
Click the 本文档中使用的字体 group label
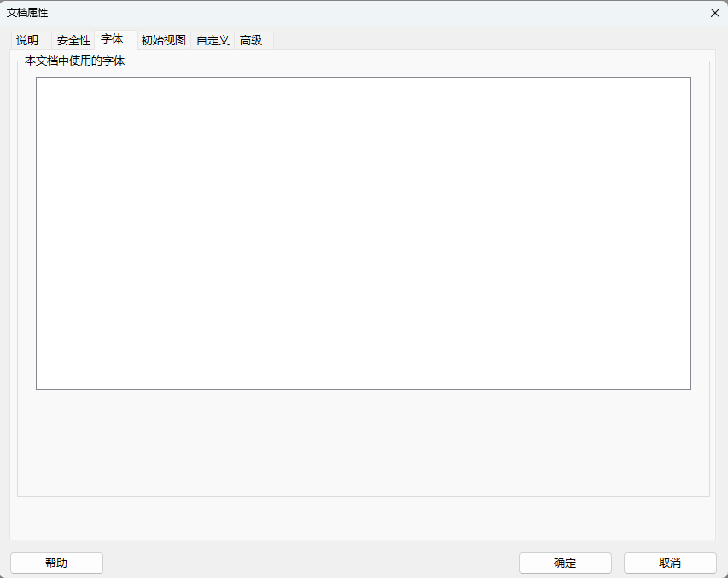tap(75, 61)
